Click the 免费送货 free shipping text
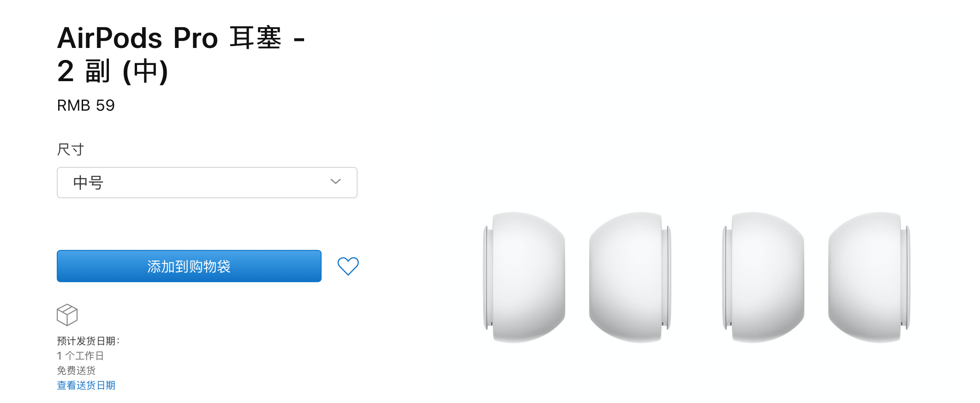980x403 pixels. point(76,370)
